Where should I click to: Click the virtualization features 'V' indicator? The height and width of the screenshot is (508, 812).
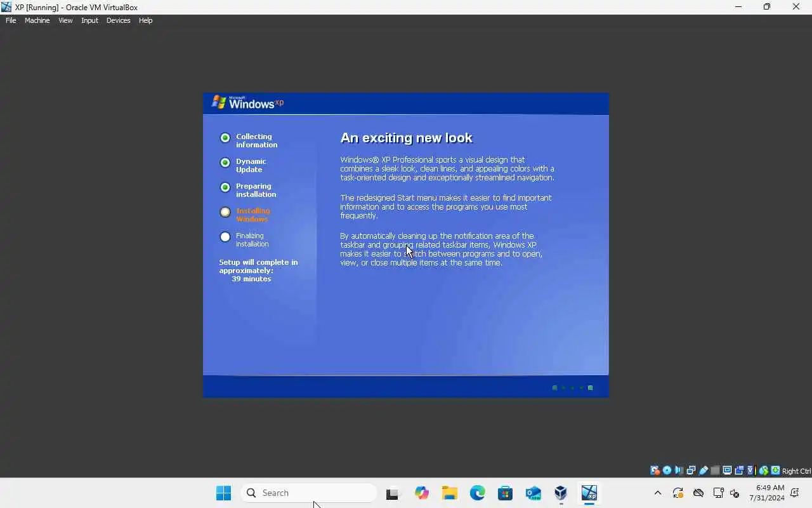(750, 471)
